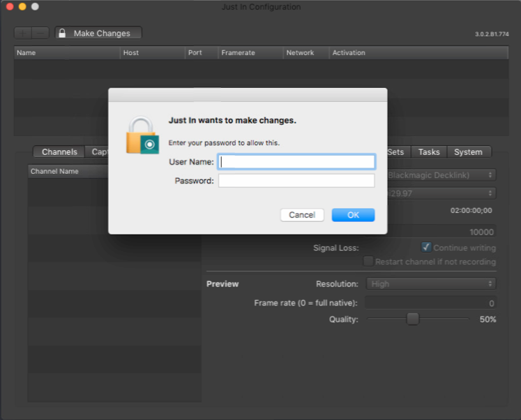Screen dimensions: 521x420
Task: Select the partially hidden Cap tab
Action: (97, 152)
